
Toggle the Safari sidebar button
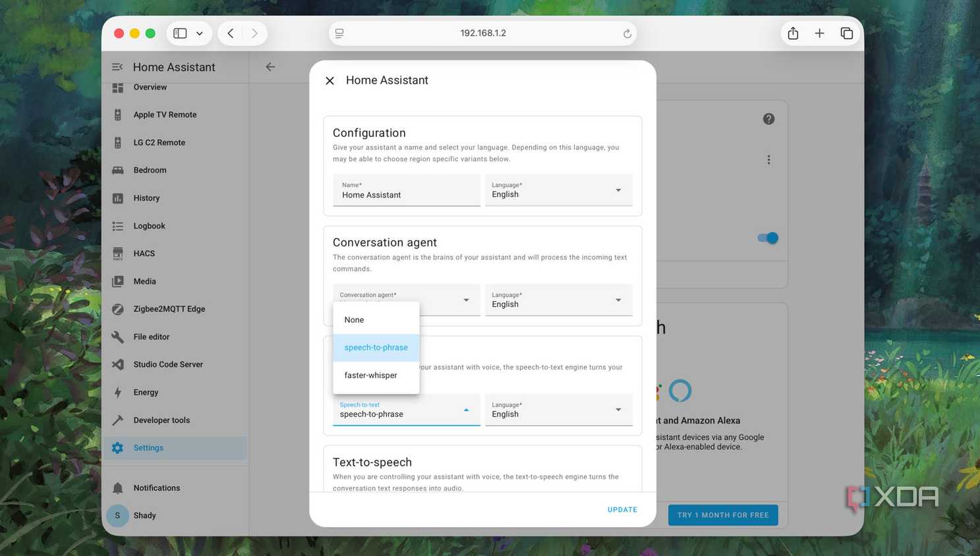(x=180, y=33)
